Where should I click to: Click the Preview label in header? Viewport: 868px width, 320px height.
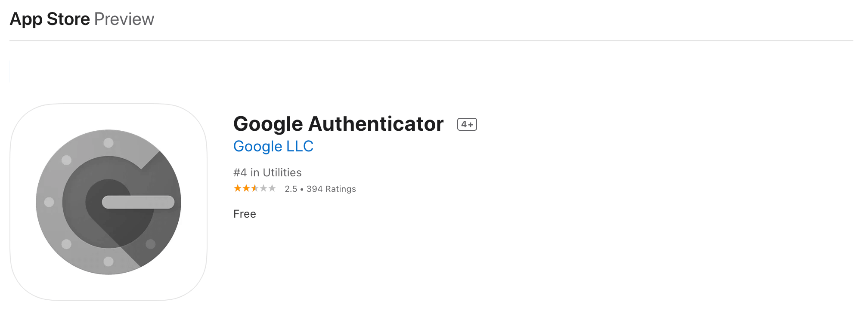click(124, 19)
